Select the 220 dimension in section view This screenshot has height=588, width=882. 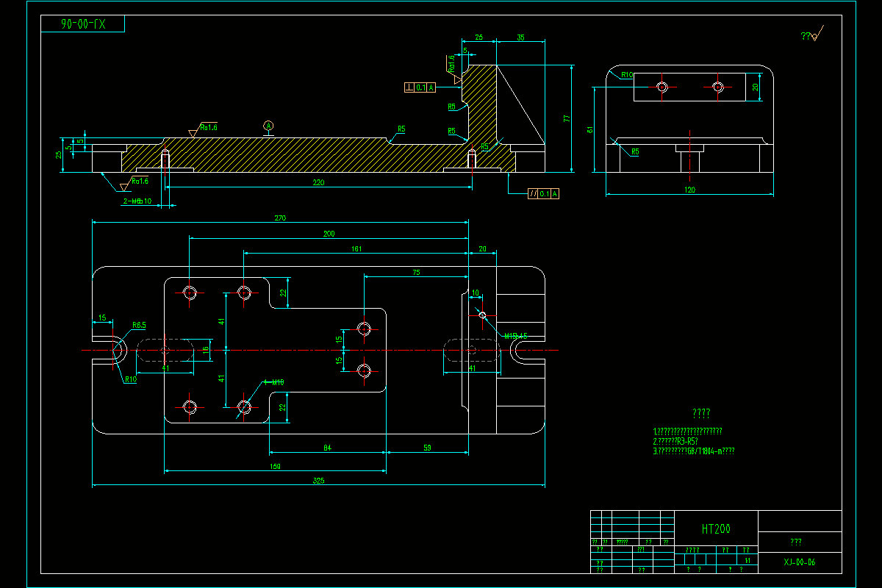(x=318, y=182)
